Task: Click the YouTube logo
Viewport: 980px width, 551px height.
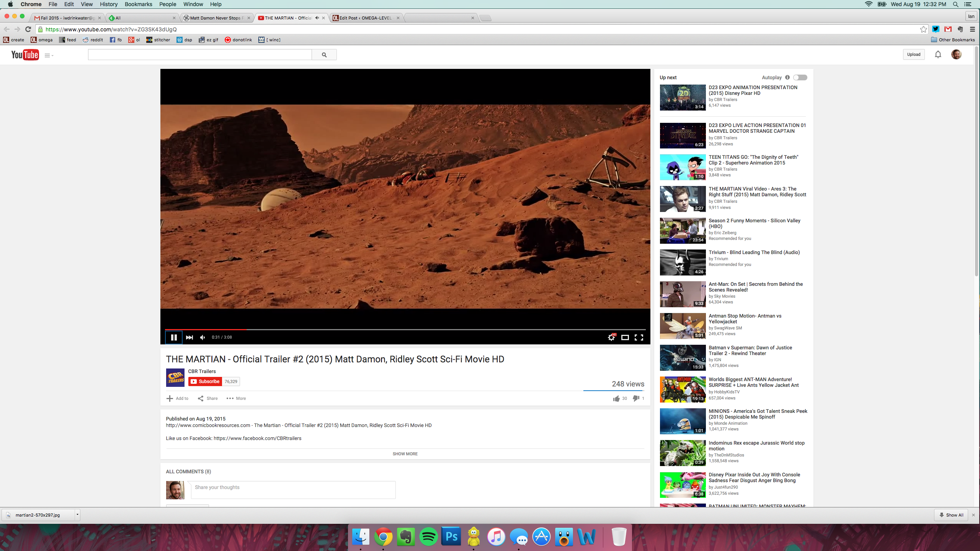Action: click(25, 55)
